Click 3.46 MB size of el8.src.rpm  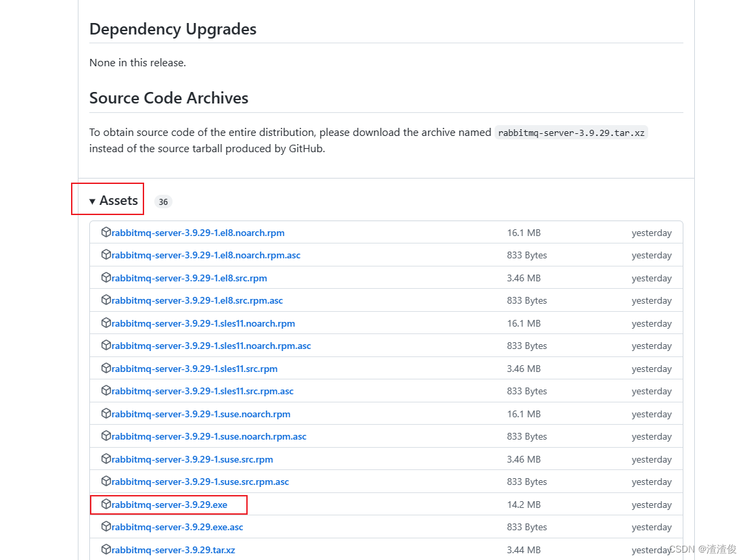point(524,278)
